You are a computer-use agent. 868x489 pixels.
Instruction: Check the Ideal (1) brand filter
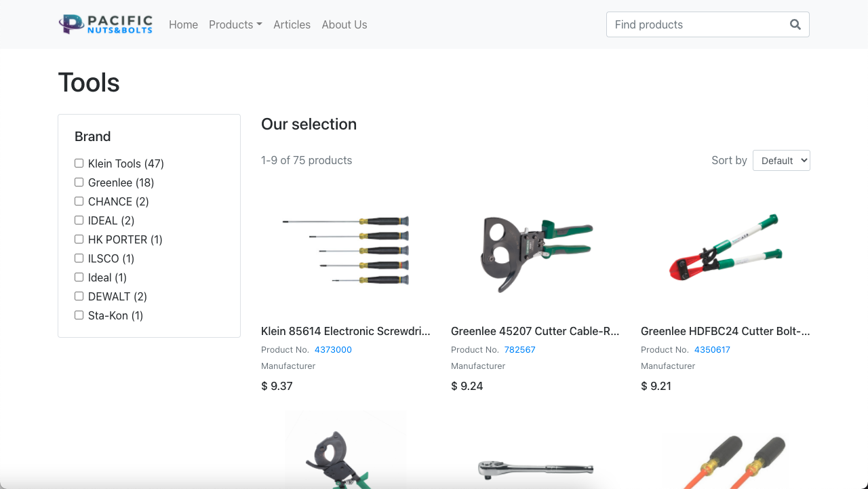point(79,277)
